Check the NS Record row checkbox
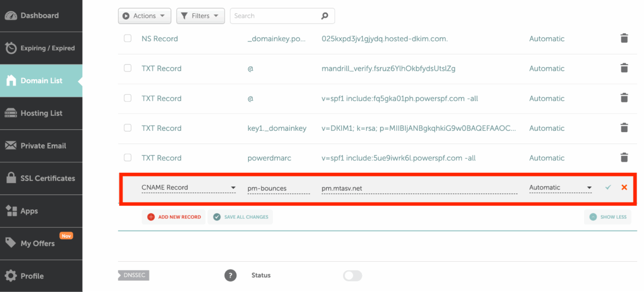 click(x=127, y=38)
